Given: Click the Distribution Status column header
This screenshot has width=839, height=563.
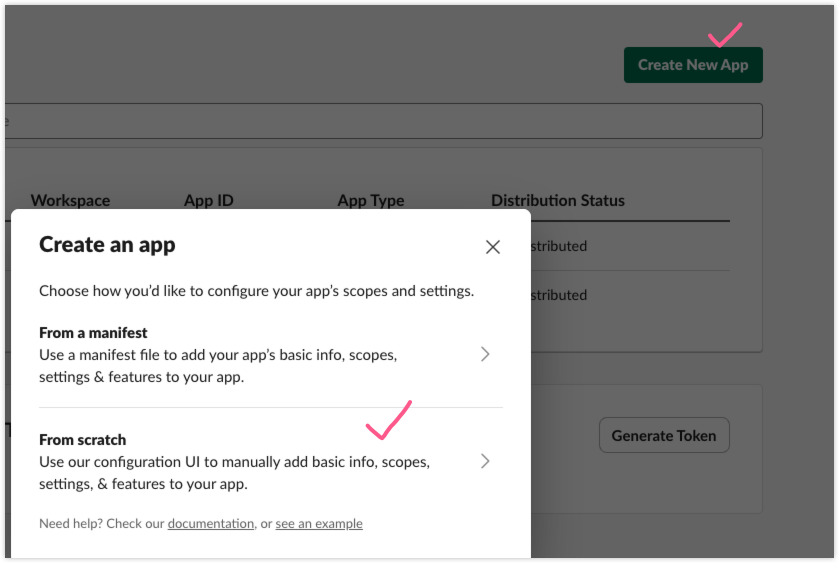Looking at the screenshot, I should (x=558, y=200).
